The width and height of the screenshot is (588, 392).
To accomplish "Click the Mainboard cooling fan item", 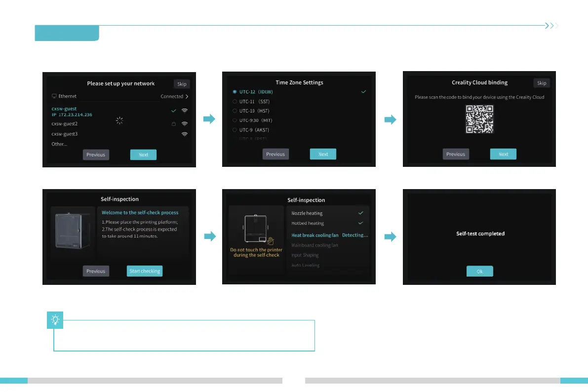I will click(314, 245).
